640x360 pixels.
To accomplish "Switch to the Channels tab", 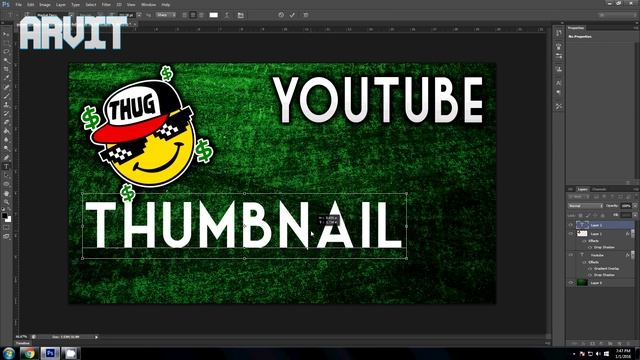I will [599, 189].
